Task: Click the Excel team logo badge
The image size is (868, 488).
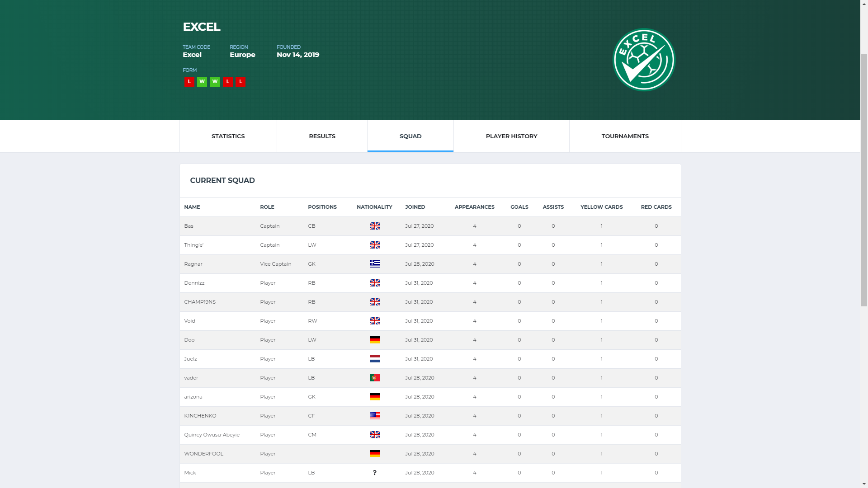Action: (x=643, y=60)
